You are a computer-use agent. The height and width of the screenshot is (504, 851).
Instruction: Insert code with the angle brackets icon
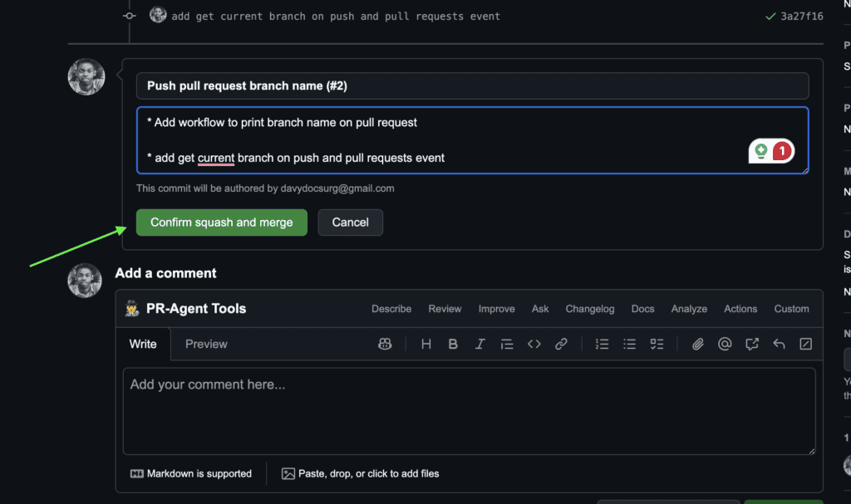coord(534,344)
